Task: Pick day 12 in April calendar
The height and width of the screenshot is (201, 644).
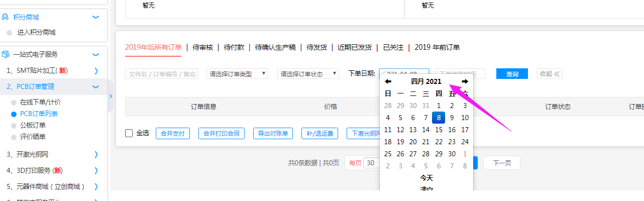Action: coord(400,130)
